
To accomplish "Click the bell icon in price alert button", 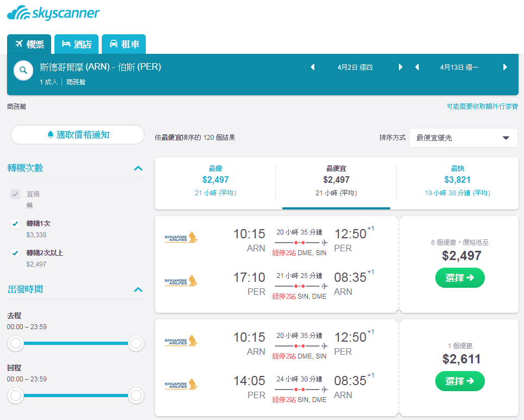I will point(51,135).
